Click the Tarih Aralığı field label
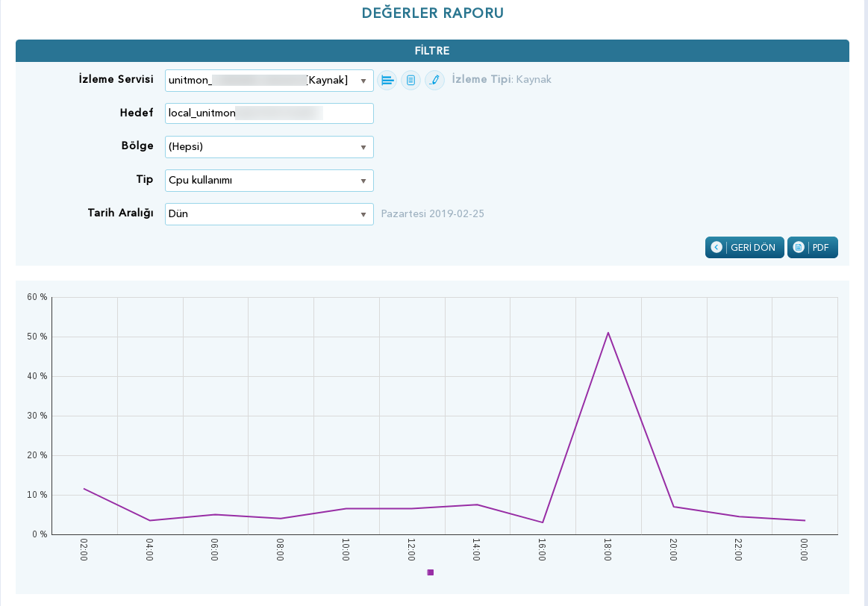868x606 pixels. click(x=121, y=213)
